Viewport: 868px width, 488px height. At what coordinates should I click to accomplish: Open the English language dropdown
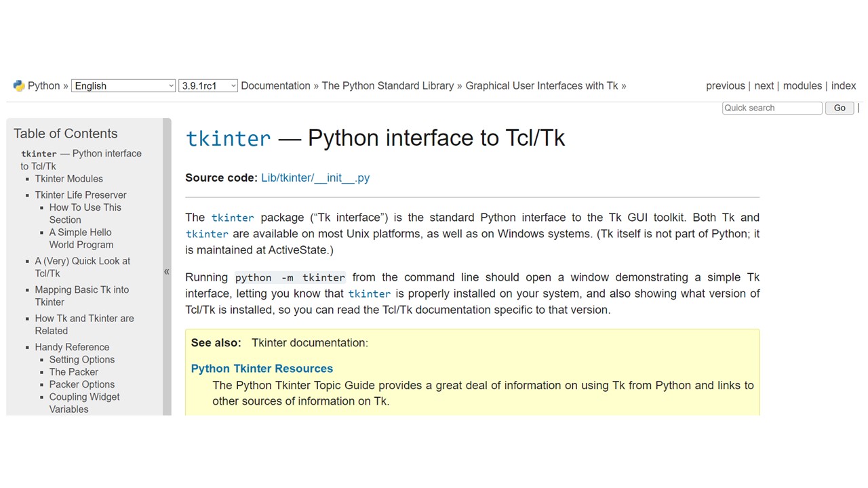123,86
